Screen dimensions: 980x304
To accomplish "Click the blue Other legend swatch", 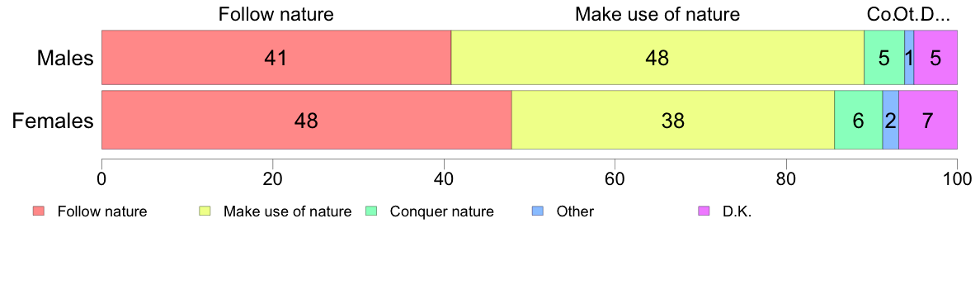I will pyautogui.click(x=538, y=211).
